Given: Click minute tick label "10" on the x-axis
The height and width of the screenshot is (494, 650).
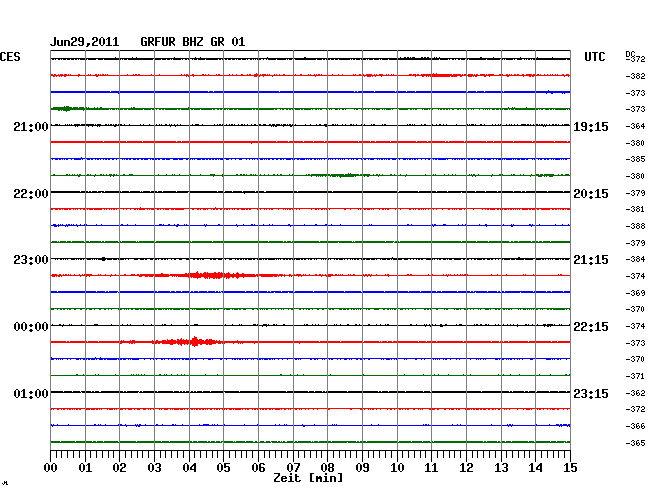Looking at the screenshot, I should coord(397,467).
